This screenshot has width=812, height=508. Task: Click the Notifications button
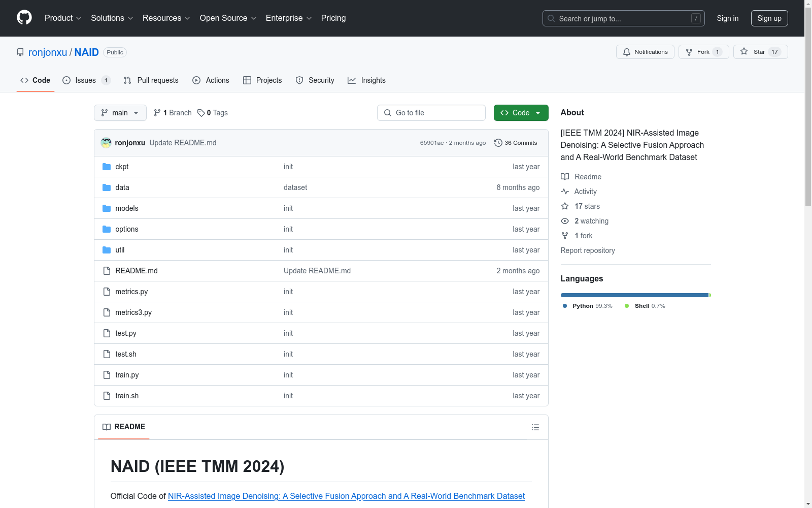[645, 52]
